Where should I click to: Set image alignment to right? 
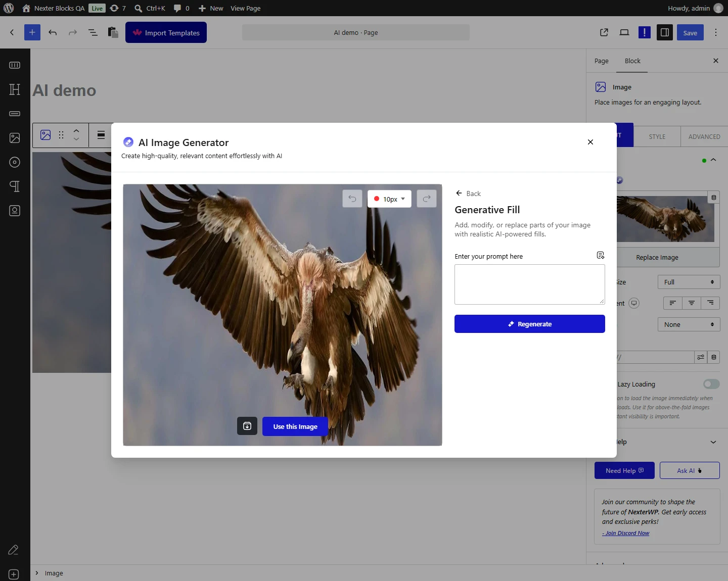click(710, 303)
